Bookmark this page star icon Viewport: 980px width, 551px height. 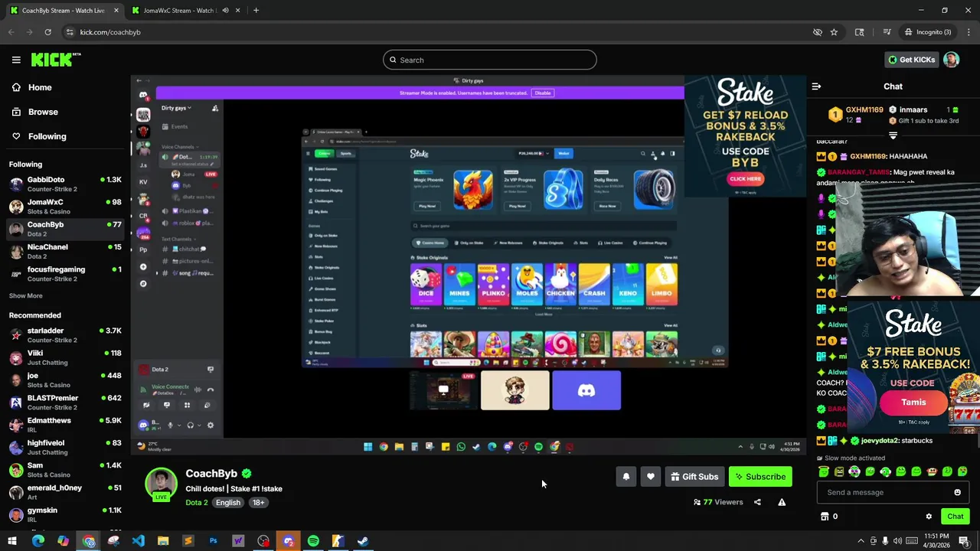point(834,32)
